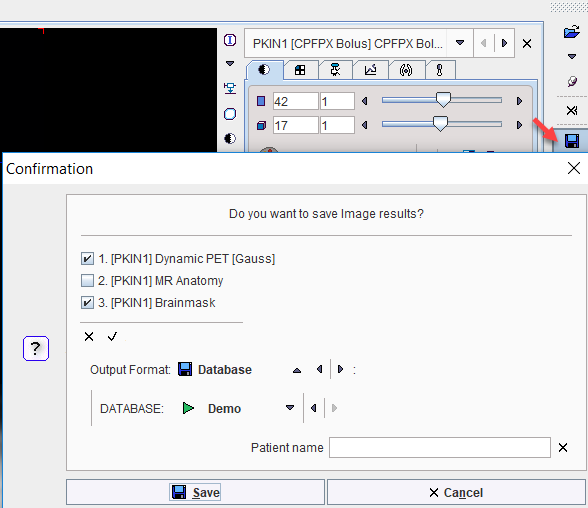588x508 pixels.
Task: Click the image info (I) icon
Action: coord(230,40)
